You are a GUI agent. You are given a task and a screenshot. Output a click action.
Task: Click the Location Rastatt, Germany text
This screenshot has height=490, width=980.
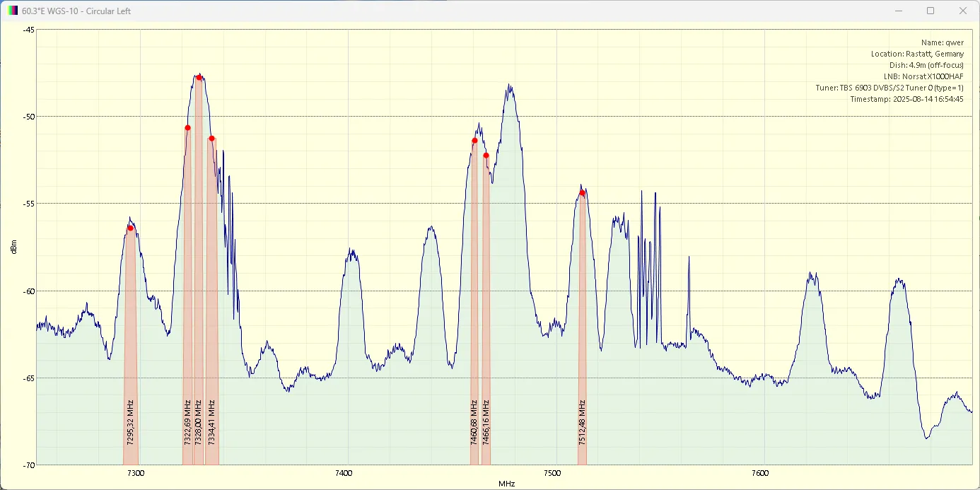coord(917,54)
